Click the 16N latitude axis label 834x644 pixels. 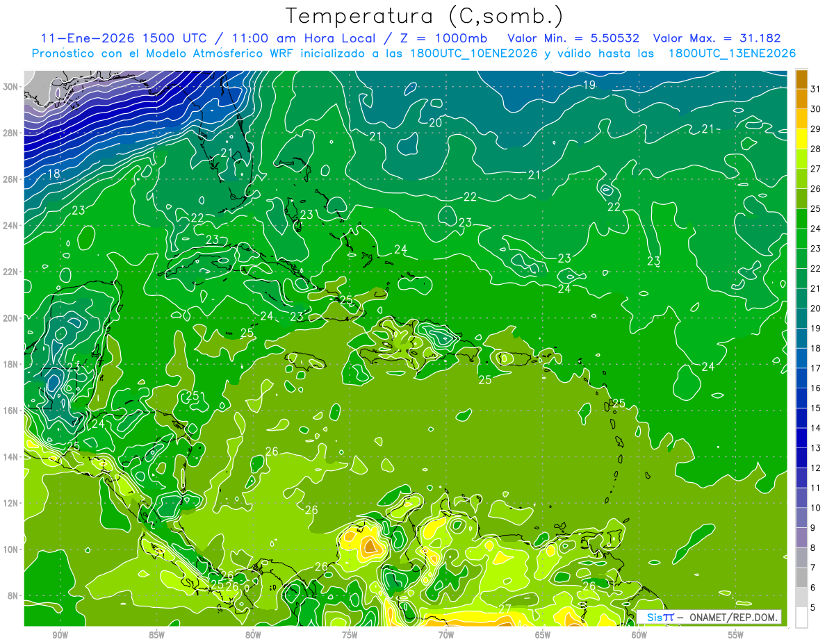click(x=10, y=411)
